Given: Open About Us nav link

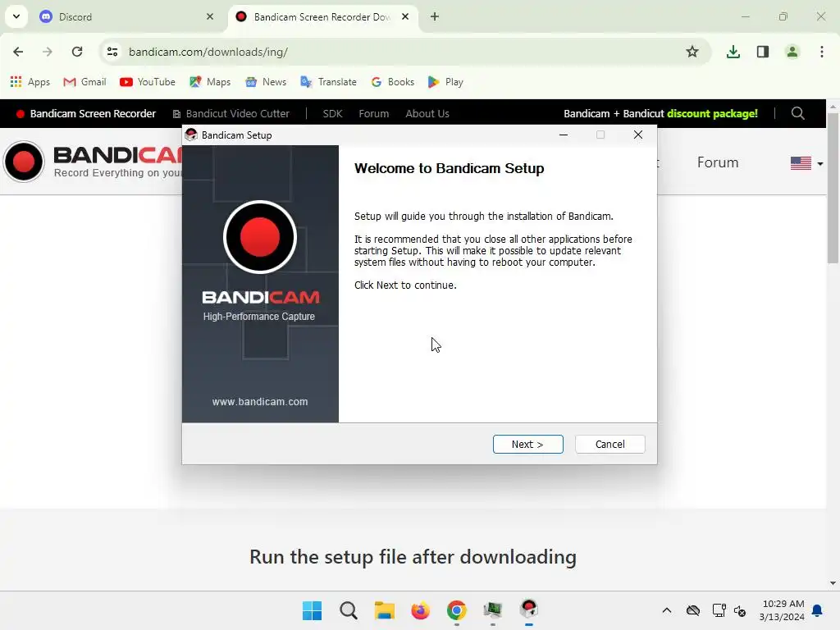Looking at the screenshot, I should pyautogui.click(x=427, y=113).
